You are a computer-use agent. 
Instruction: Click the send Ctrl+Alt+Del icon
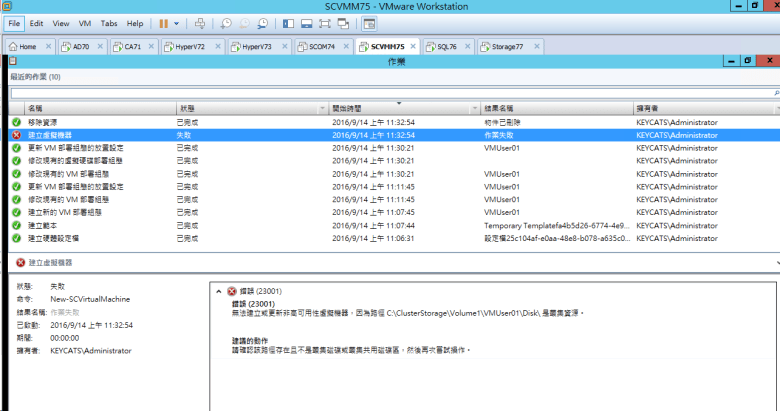pyautogui.click(x=200, y=22)
